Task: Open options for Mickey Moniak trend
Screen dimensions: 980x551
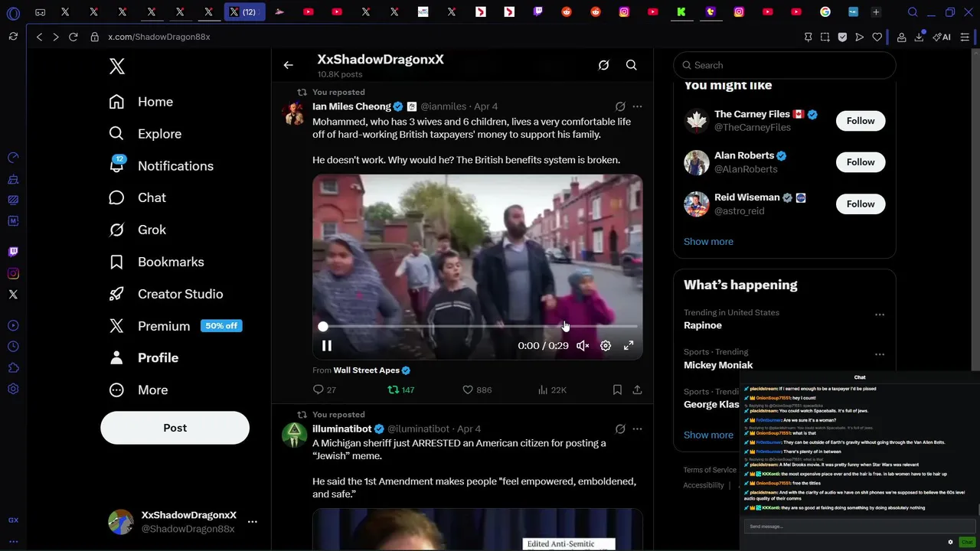Action: (x=880, y=354)
